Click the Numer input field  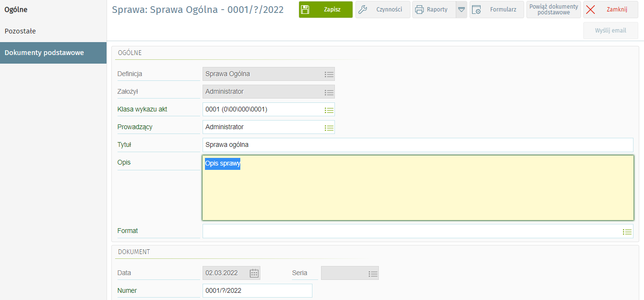point(257,291)
